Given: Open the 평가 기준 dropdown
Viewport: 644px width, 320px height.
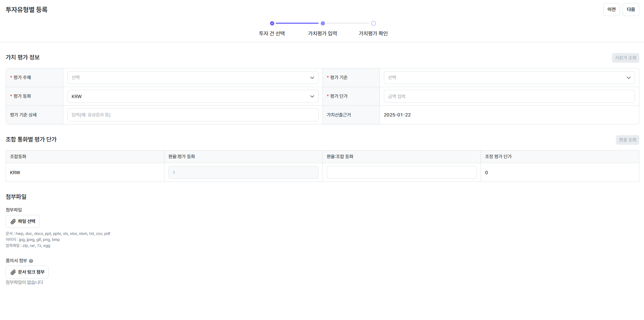Looking at the screenshot, I should (x=509, y=78).
